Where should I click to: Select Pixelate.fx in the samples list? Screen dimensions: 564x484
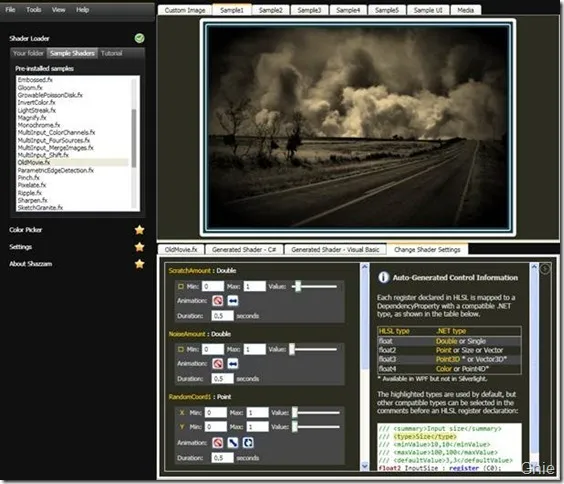coord(32,185)
